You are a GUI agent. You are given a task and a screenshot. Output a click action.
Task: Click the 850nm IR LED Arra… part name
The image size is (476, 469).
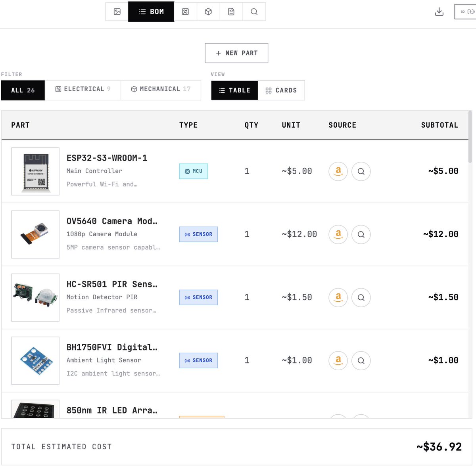click(x=112, y=410)
